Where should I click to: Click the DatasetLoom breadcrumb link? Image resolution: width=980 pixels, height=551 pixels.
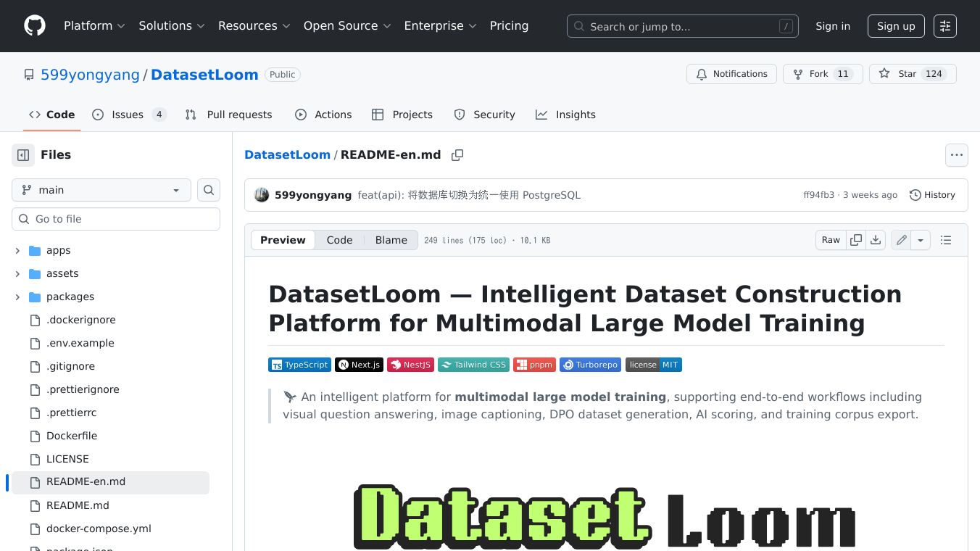(x=287, y=155)
